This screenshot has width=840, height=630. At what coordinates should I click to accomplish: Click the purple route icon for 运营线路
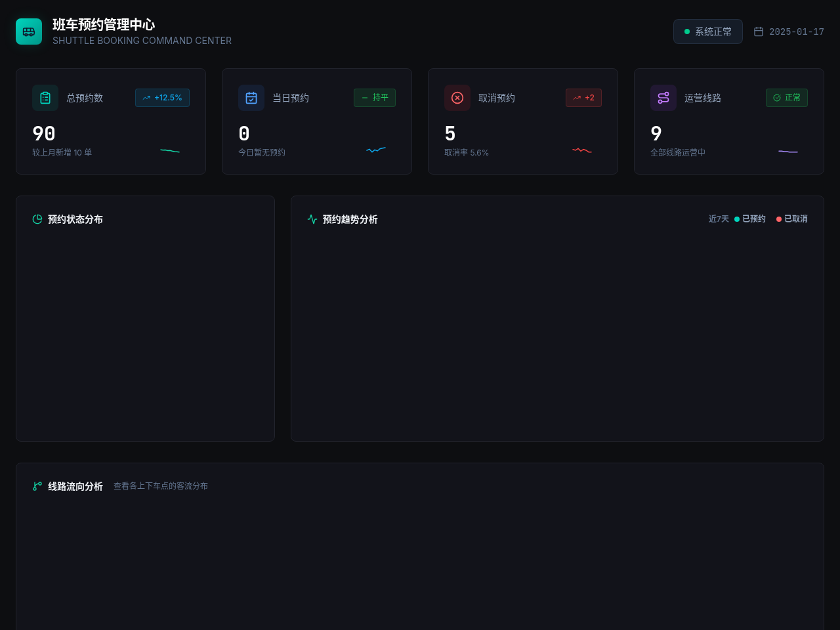click(x=663, y=98)
